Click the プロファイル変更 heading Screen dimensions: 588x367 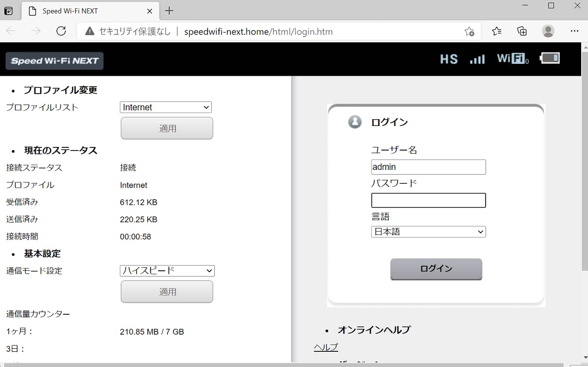[x=61, y=90]
